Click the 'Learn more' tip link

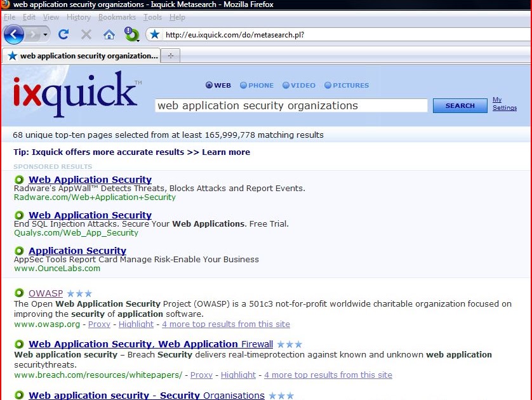[x=226, y=152]
